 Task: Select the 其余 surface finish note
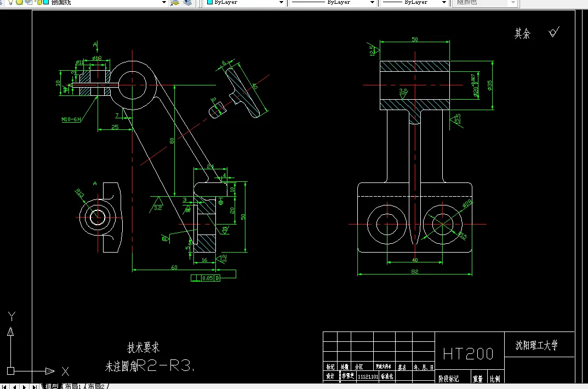pos(522,33)
